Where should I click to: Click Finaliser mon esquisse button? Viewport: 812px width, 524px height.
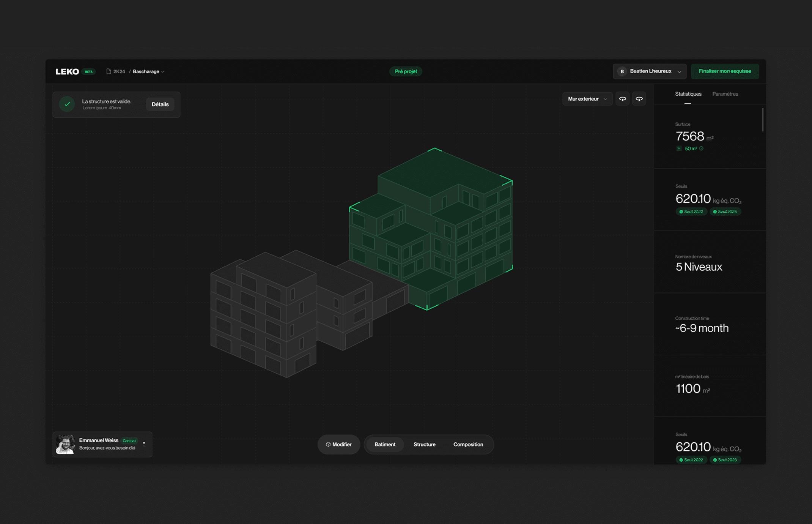tap(724, 71)
